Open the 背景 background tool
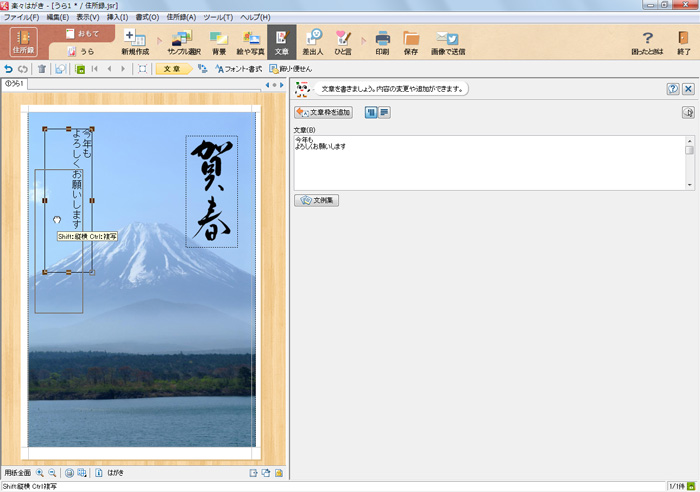The height and width of the screenshot is (492, 700). click(218, 42)
